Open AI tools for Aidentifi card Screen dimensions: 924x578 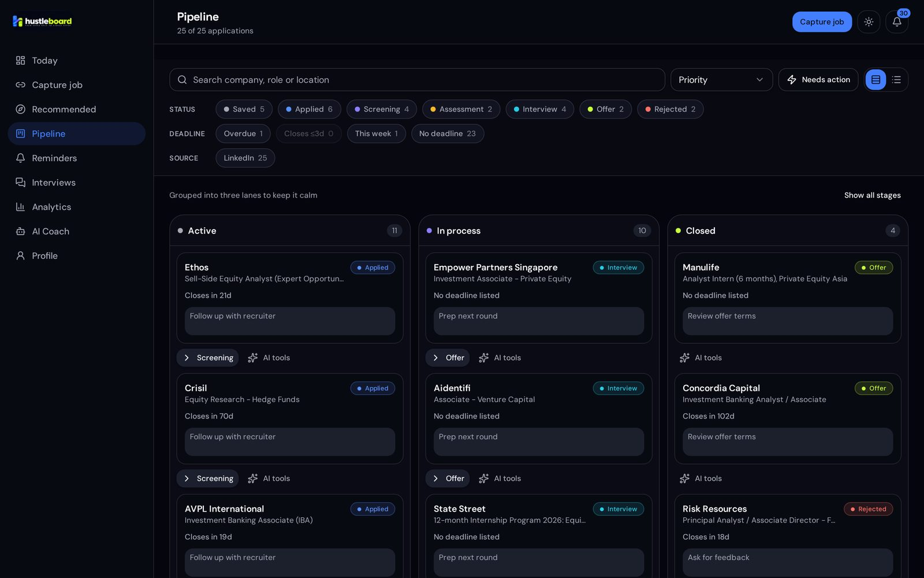pos(500,479)
